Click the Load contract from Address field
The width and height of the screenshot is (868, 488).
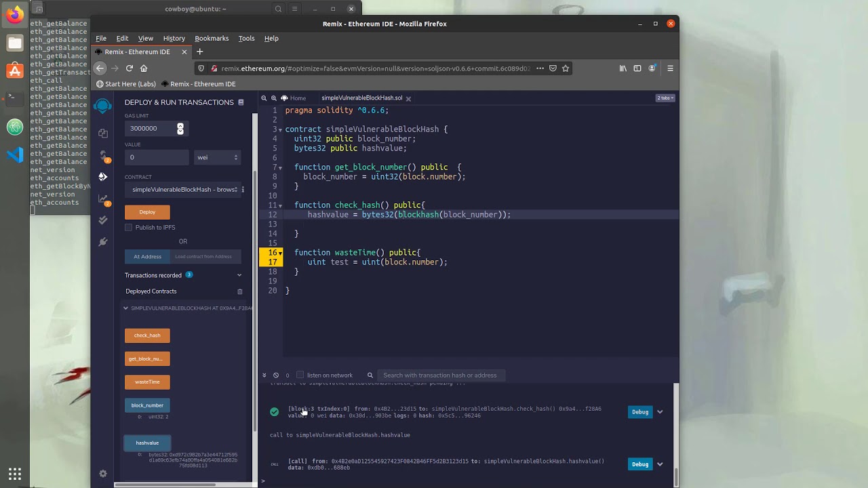pos(205,257)
